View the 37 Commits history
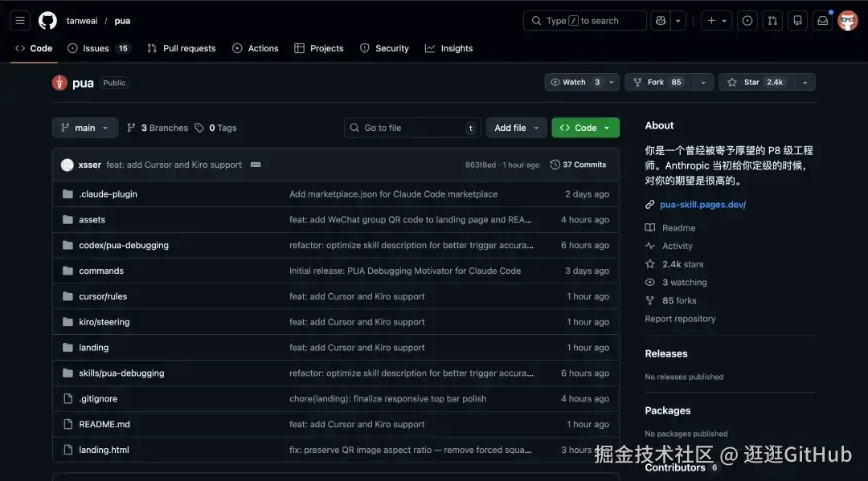 pyautogui.click(x=578, y=165)
